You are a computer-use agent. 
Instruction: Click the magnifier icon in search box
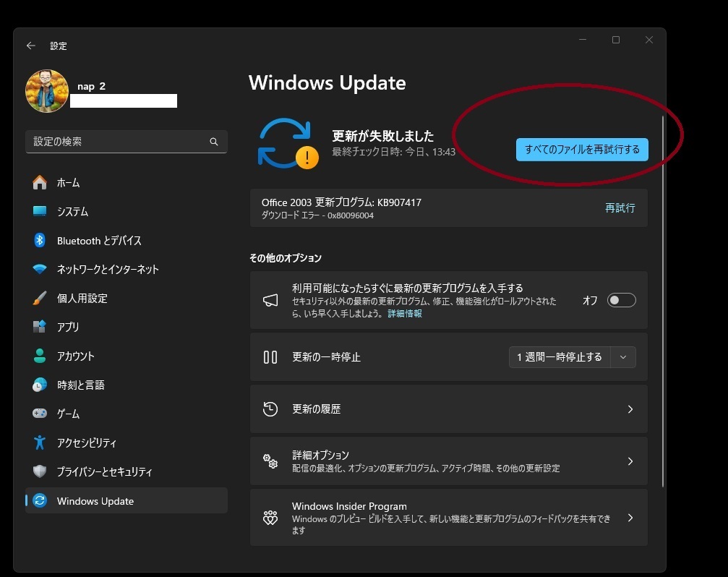(213, 142)
